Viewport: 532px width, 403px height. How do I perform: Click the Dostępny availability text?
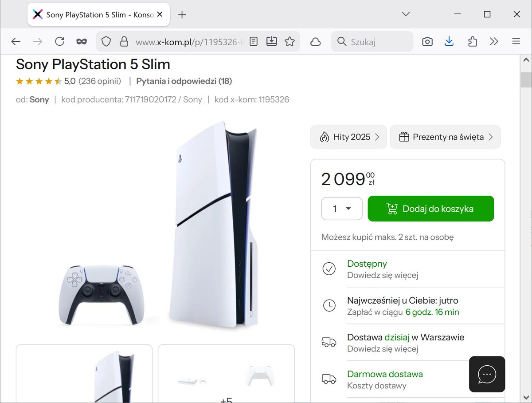[x=367, y=264]
